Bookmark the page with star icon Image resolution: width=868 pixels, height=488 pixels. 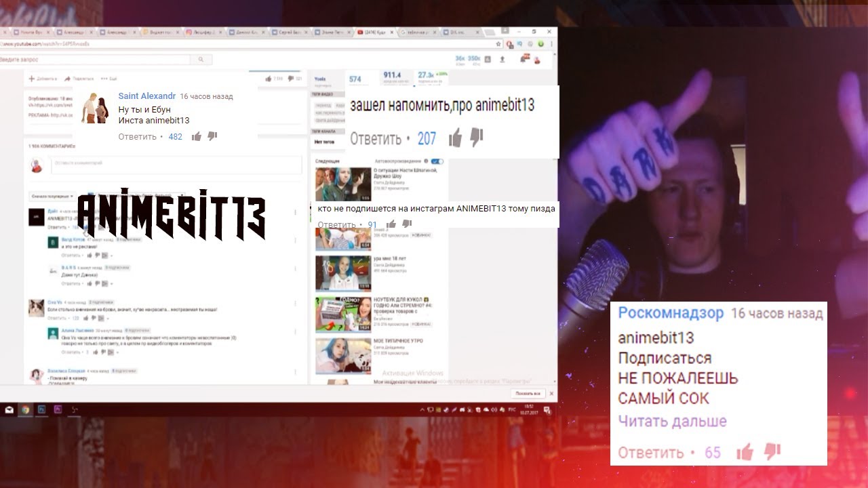pyautogui.click(x=498, y=44)
